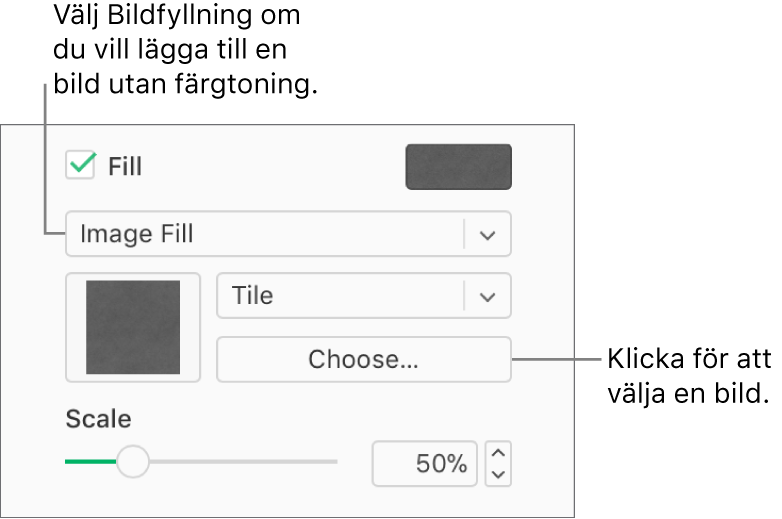Screen dimensions: 782x519
Task: Open the Image Fill type pop-up menu
Action: click(x=270, y=234)
